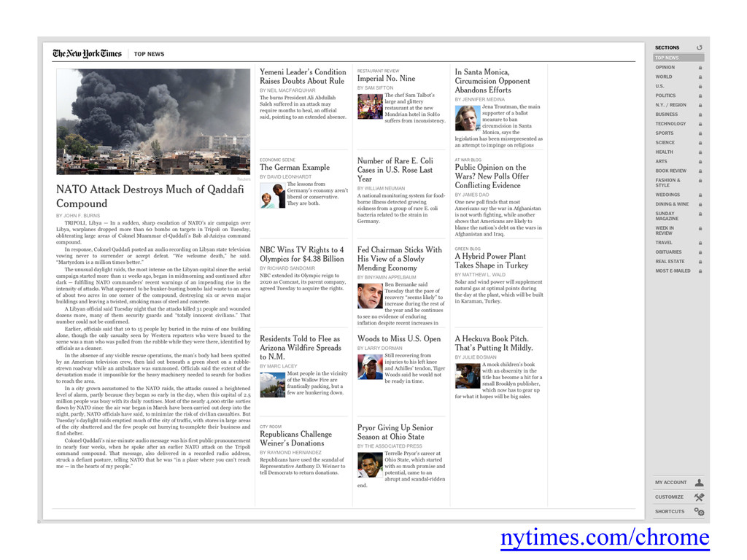Open A Hybrid Power Plant in Turkey headline
The width and height of the screenshot is (747, 560).
click(491, 260)
